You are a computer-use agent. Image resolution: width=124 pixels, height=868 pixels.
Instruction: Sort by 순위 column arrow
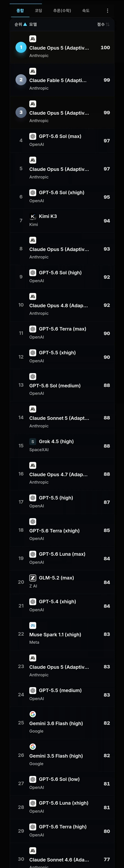pyautogui.click(x=25, y=24)
